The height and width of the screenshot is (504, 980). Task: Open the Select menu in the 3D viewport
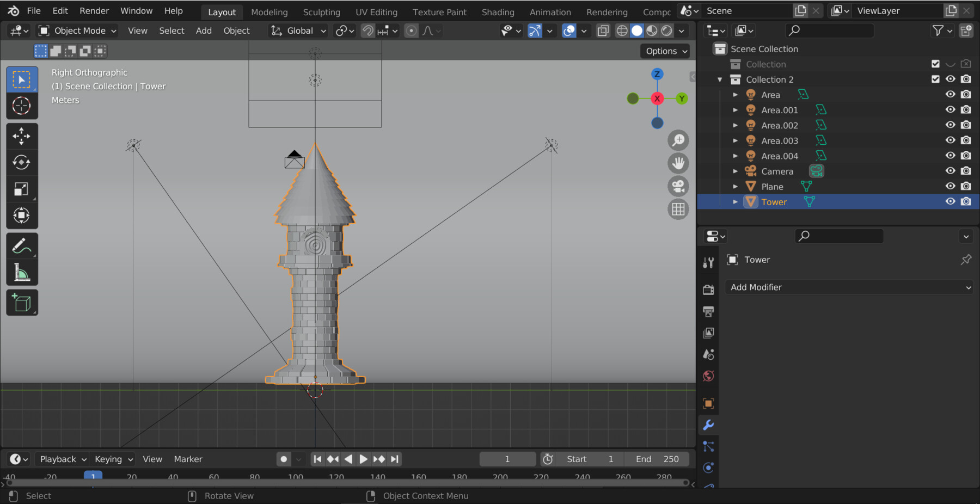point(171,30)
